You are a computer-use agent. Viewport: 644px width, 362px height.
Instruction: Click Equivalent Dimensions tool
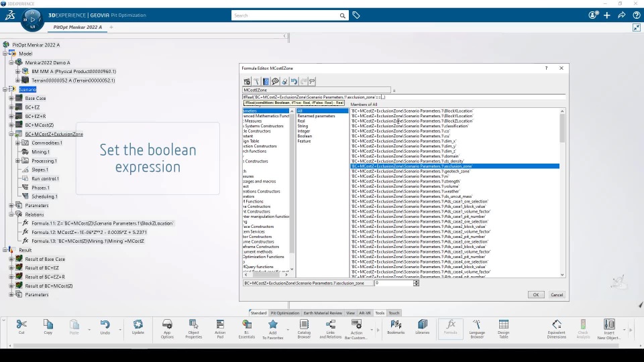click(x=557, y=329)
